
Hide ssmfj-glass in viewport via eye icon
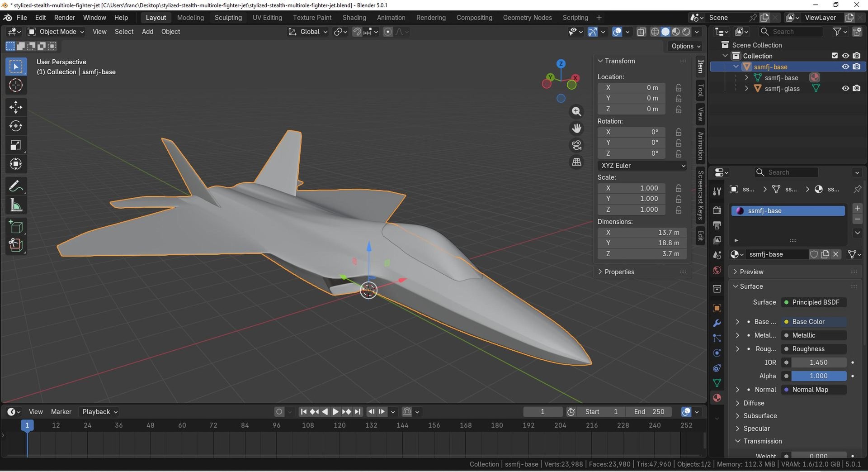click(845, 89)
